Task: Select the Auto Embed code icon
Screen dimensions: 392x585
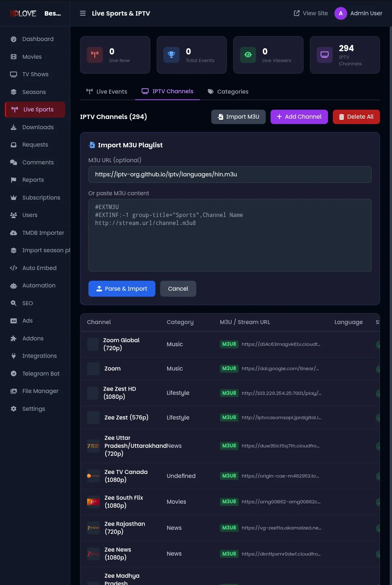Action: (x=13, y=268)
